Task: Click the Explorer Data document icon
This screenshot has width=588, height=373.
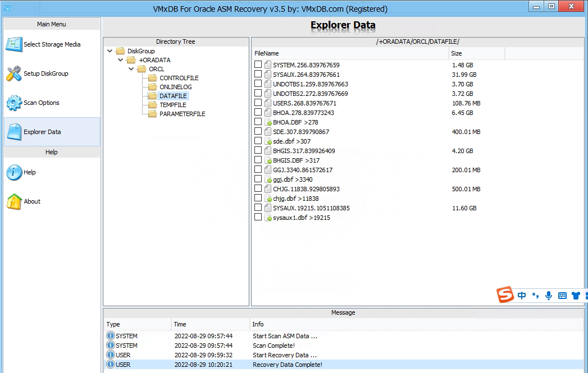Action: (x=14, y=132)
